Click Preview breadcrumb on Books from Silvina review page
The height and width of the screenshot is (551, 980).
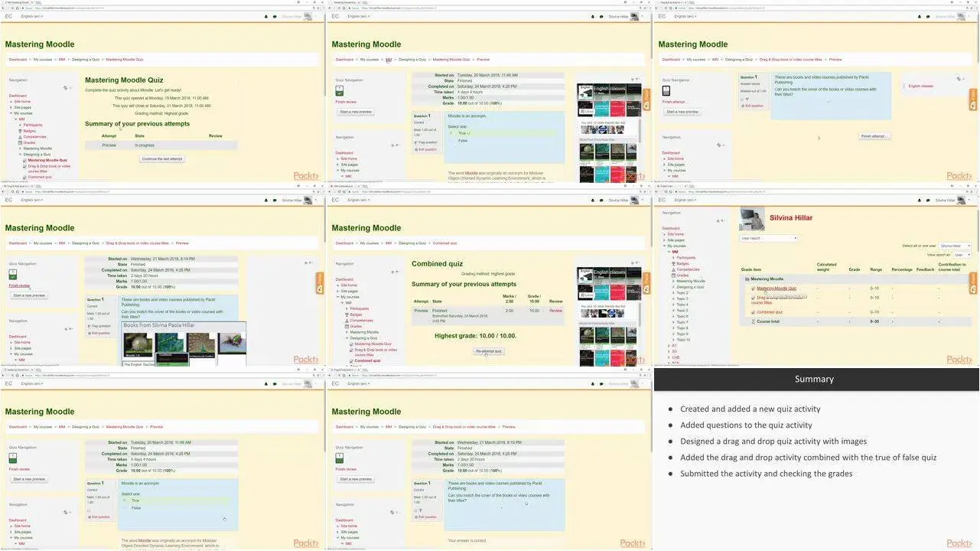click(182, 243)
